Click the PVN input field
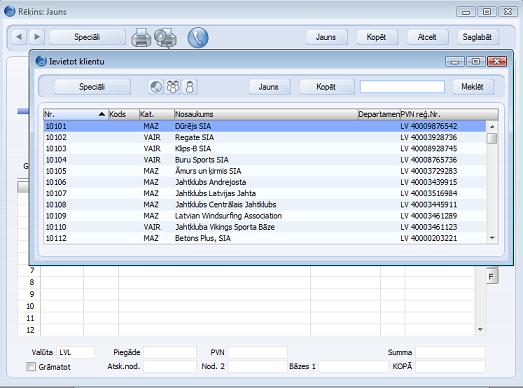This screenshot has height=388, width=523. tap(258, 352)
